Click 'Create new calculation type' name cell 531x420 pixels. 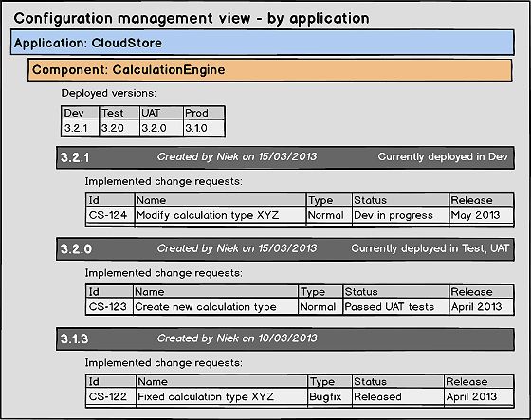[215, 307]
